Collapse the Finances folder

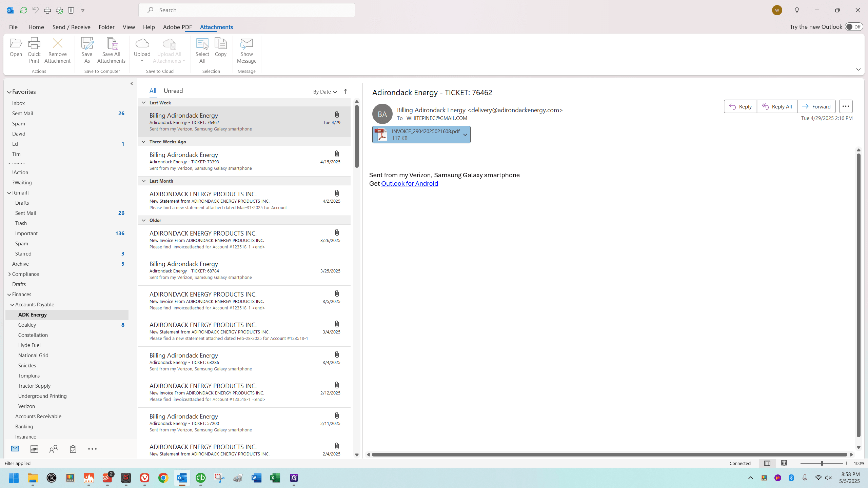[9, 294]
